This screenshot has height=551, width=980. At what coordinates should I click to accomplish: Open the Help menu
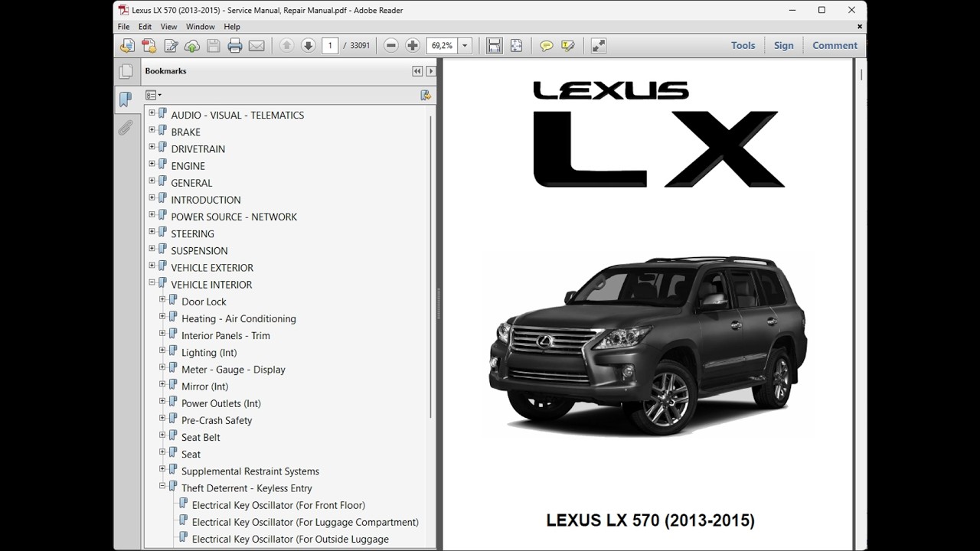232,27
